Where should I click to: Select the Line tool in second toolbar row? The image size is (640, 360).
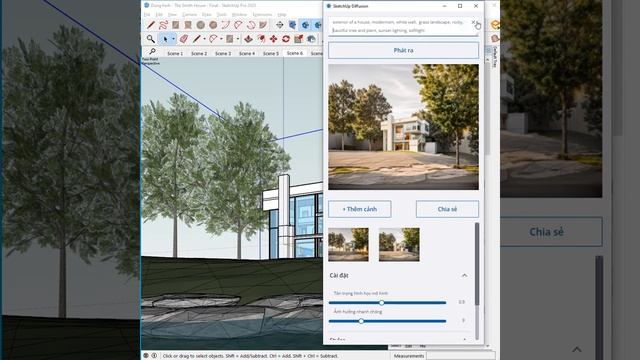point(197,39)
